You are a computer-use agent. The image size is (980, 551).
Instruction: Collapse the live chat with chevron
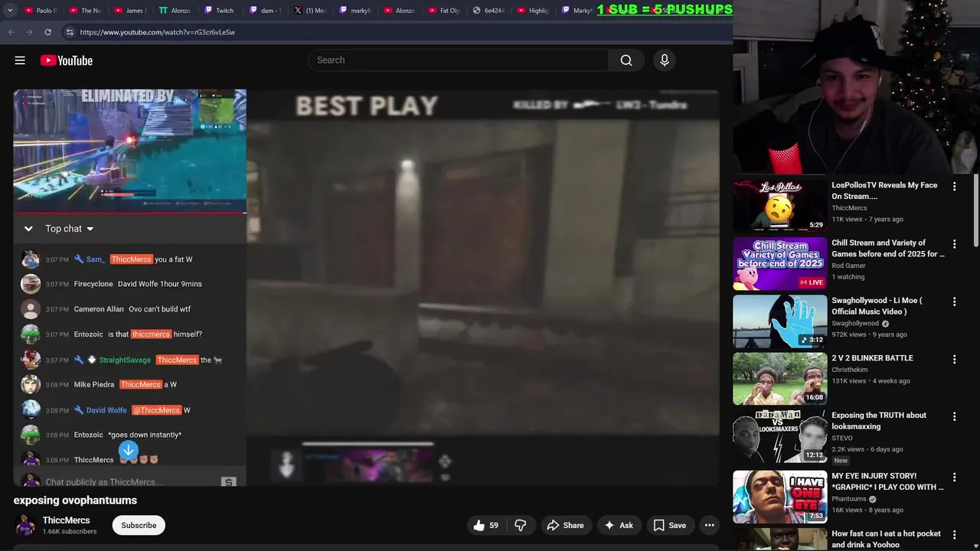coord(28,229)
